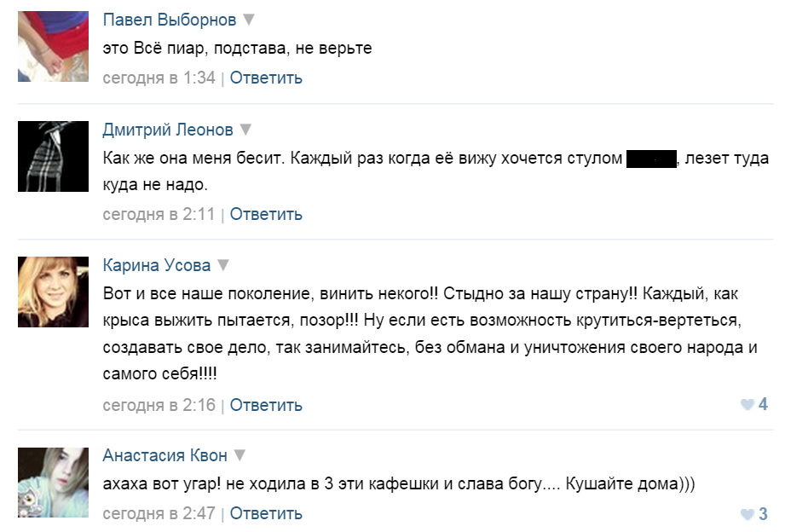Click the timestamp 'сегодня в 2:47'
Image resolution: width=785 pixels, height=532 pixels.
(x=159, y=513)
